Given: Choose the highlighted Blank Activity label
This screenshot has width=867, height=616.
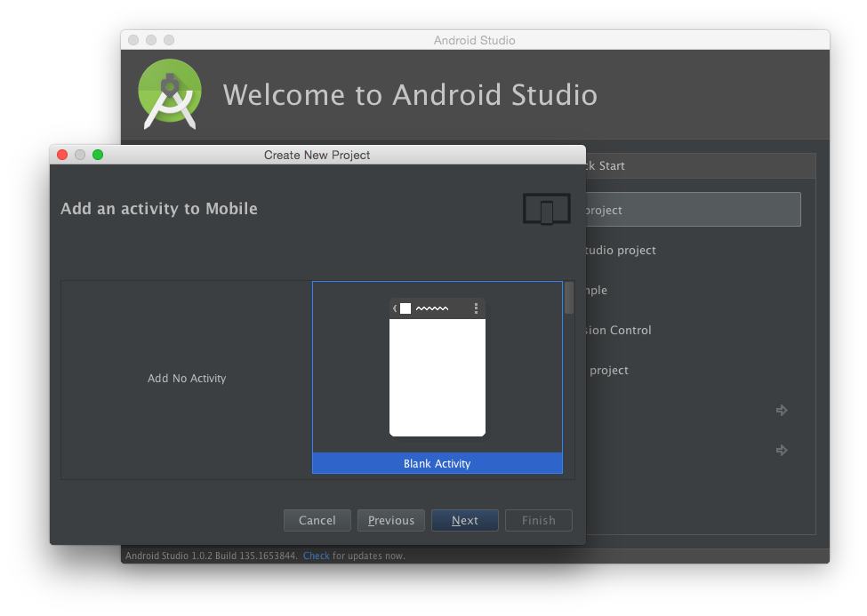Looking at the screenshot, I should (x=438, y=463).
